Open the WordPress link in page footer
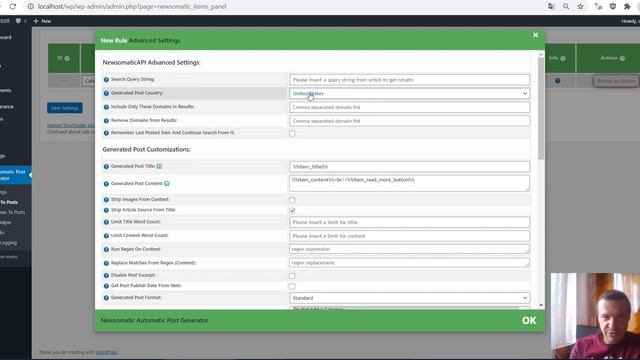 coord(107,352)
